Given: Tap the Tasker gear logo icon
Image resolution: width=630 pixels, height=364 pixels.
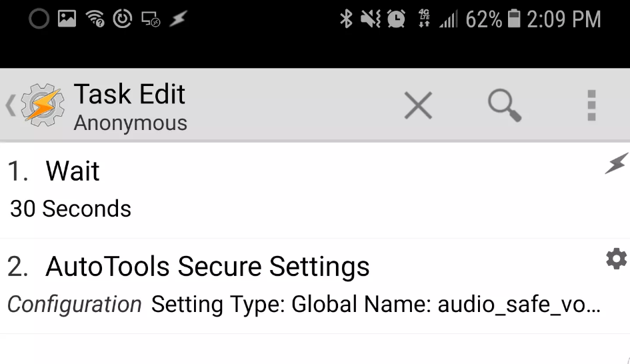Looking at the screenshot, I should point(43,105).
